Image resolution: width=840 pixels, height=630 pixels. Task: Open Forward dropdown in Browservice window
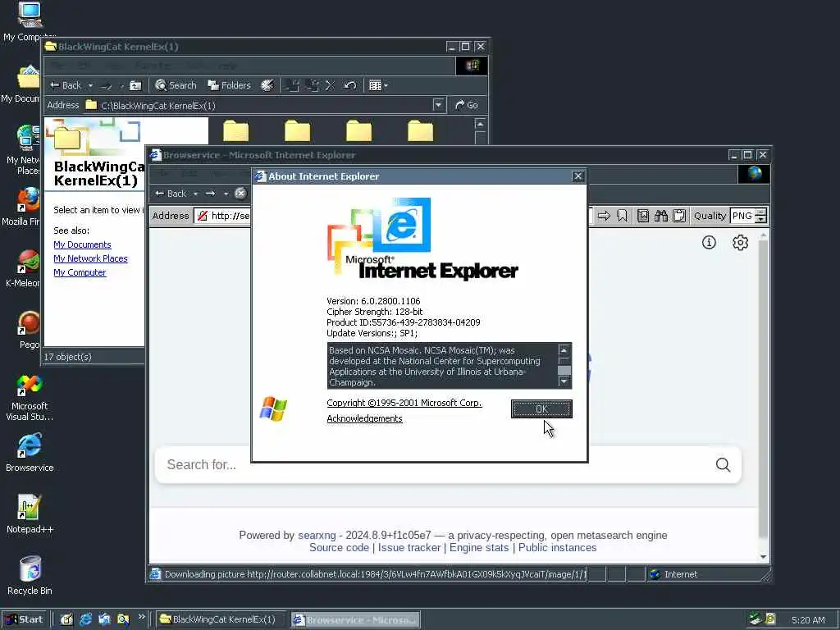pos(226,194)
